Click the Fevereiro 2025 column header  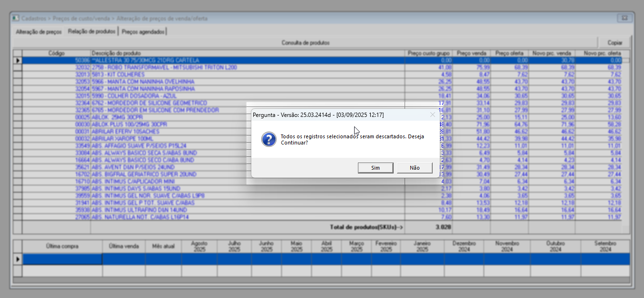point(386,246)
